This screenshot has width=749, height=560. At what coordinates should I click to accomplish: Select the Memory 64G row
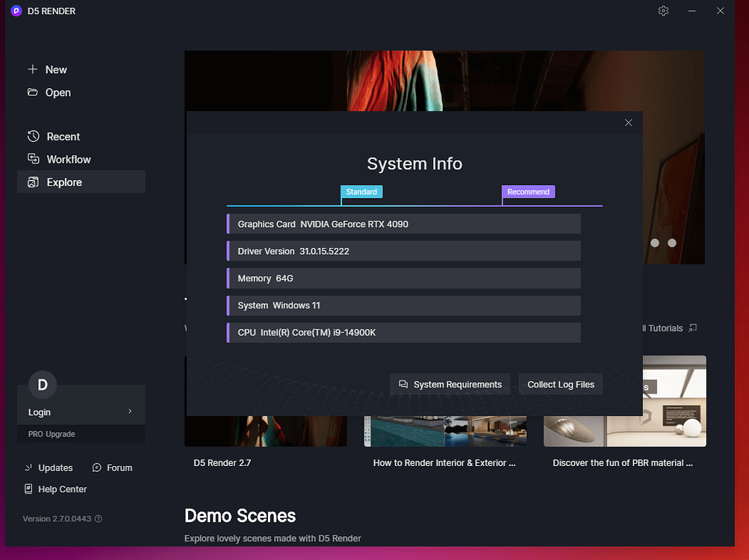pyautogui.click(x=404, y=278)
